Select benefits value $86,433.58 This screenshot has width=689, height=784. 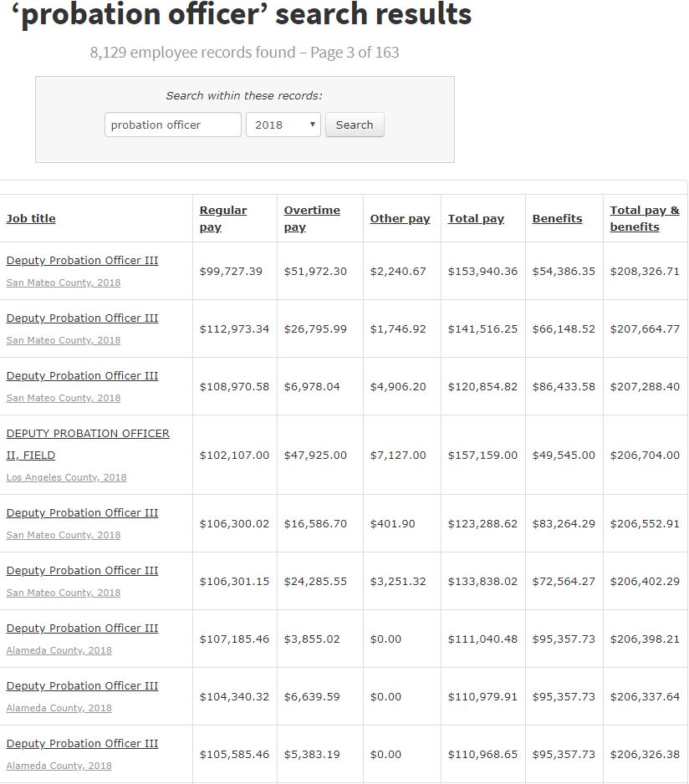pos(564,386)
